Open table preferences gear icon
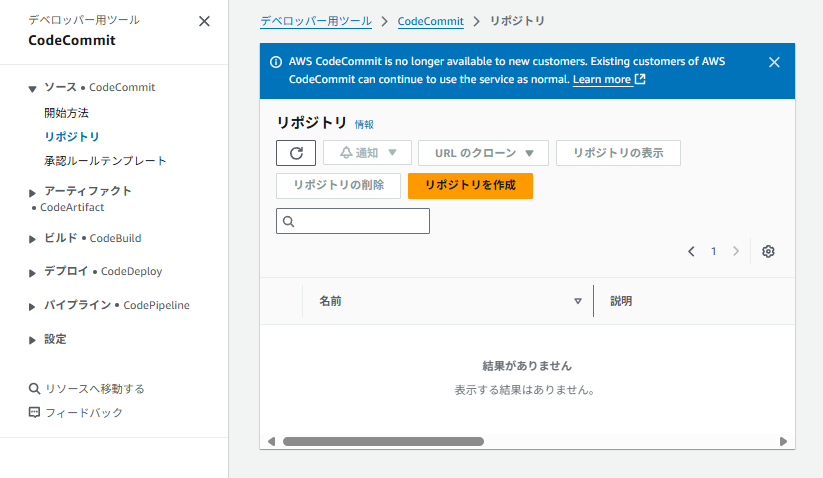This screenshot has height=478, width=823. [x=768, y=251]
